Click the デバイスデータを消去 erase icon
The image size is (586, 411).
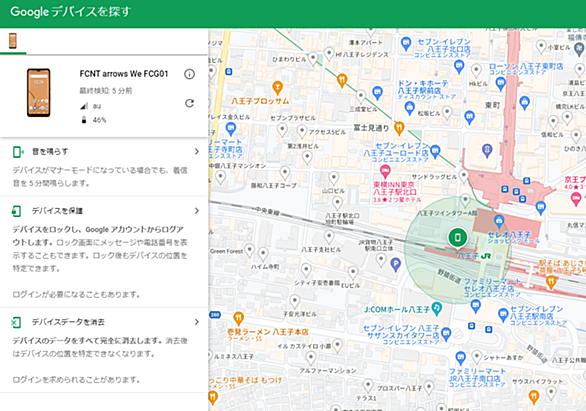(16, 322)
